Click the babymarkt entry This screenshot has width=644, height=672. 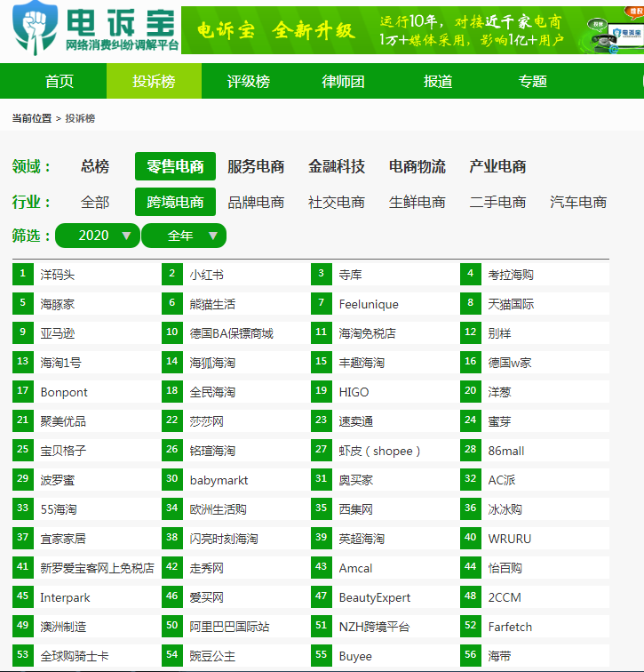coord(219,480)
